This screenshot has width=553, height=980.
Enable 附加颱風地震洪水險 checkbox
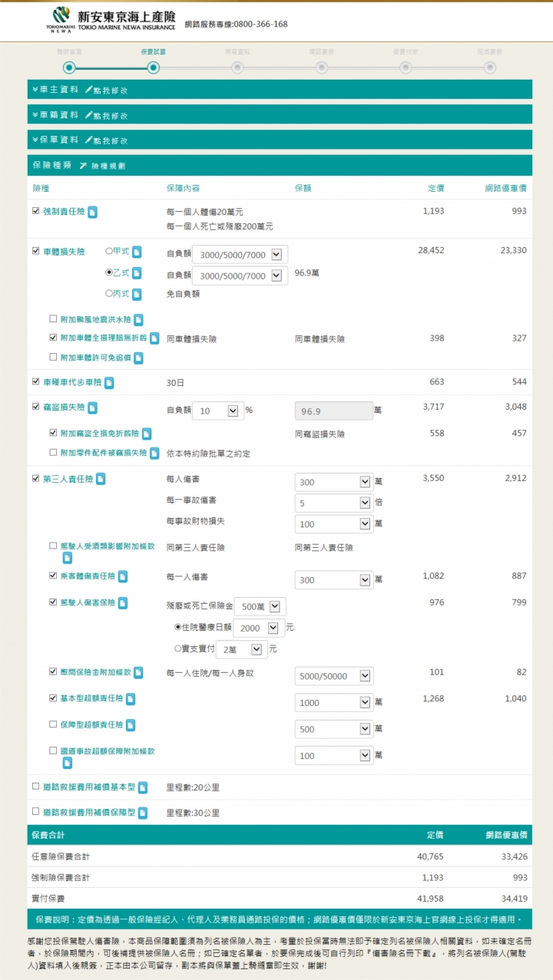[x=53, y=318]
